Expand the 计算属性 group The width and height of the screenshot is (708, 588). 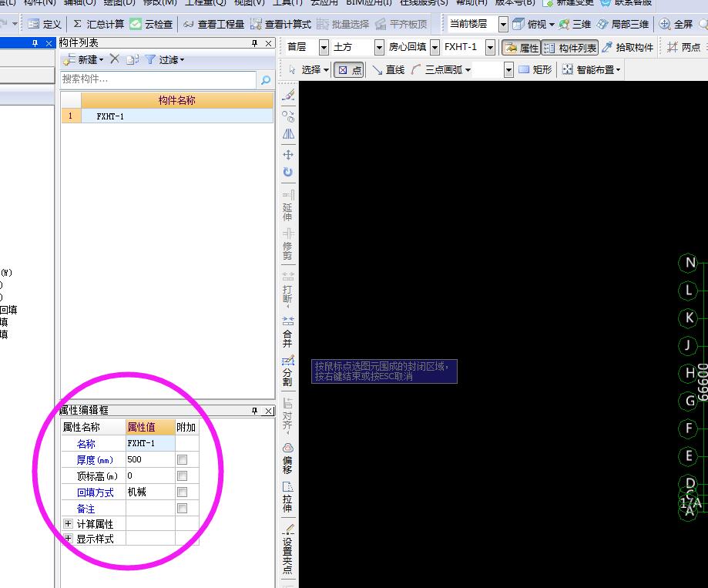click(x=69, y=524)
